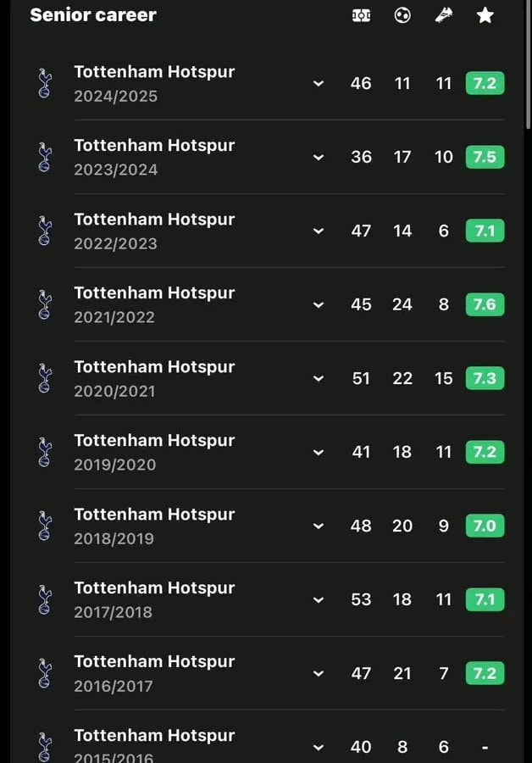532x763 pixels.
Task: Click Tottenham crest for 2024/2025 season
Action: point(45,83)
